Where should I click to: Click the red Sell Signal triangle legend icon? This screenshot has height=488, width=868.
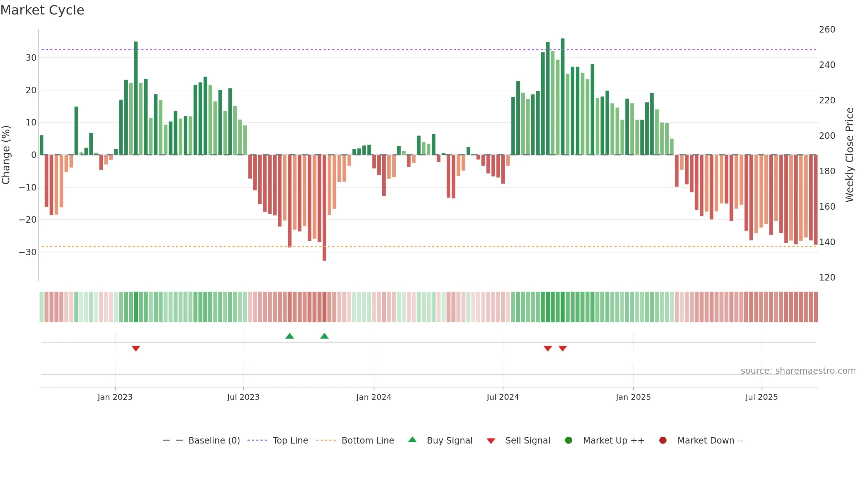[491, 441]
